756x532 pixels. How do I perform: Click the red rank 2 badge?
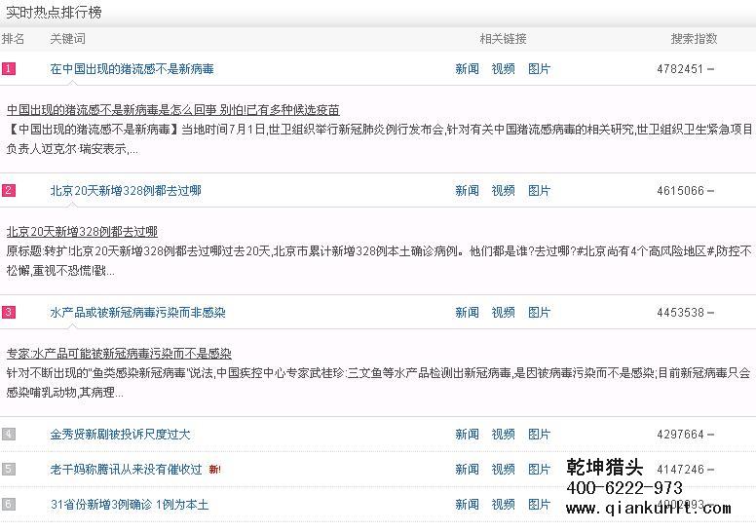tap(9, 191)
